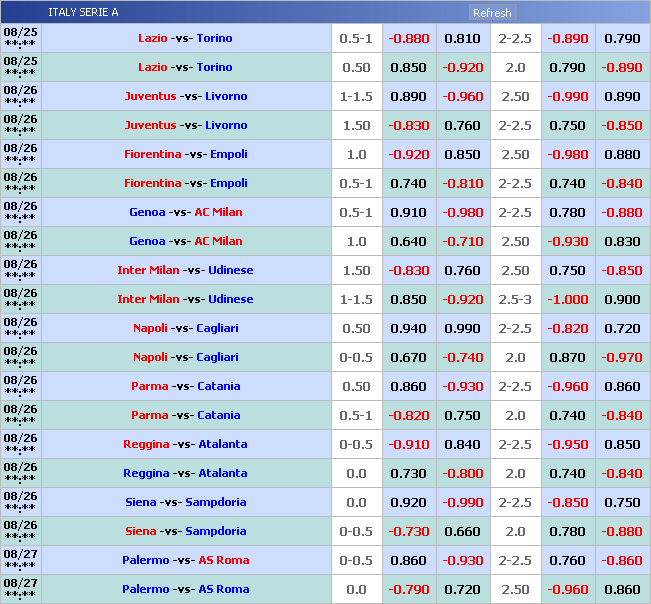Select the -0.910 odds for Reggina vs Atalanta

tap(409, 444)
